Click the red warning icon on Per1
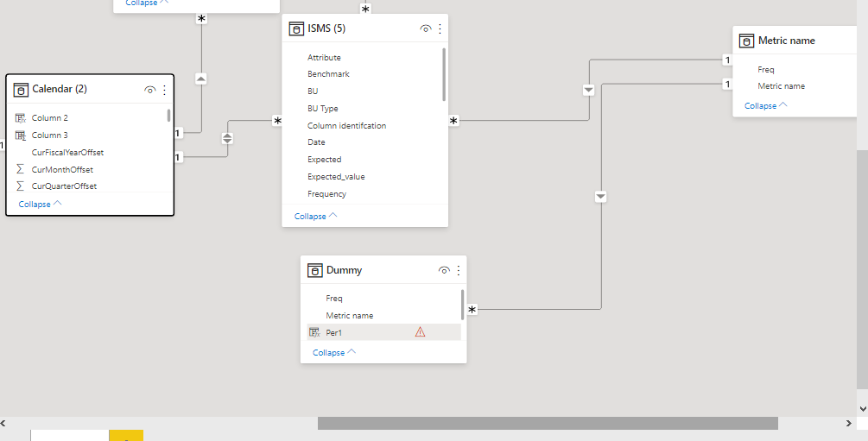868x441 pixels. tap(420, 332)
